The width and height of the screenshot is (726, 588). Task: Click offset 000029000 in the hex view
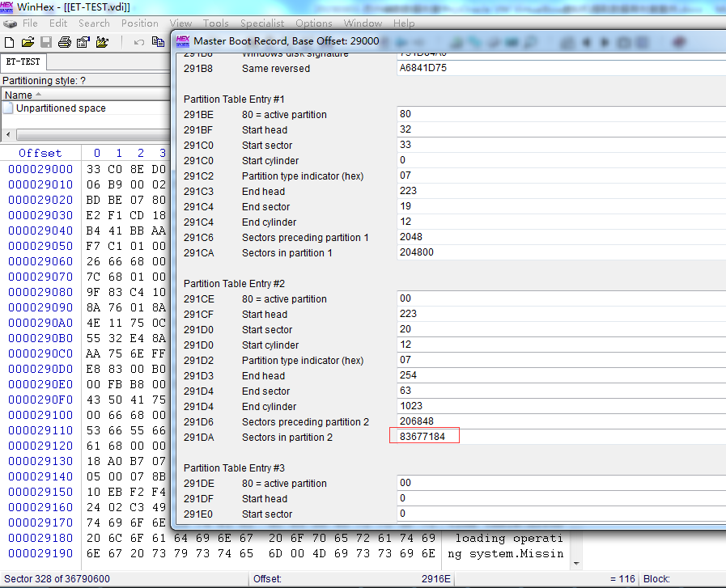point(40,169)
